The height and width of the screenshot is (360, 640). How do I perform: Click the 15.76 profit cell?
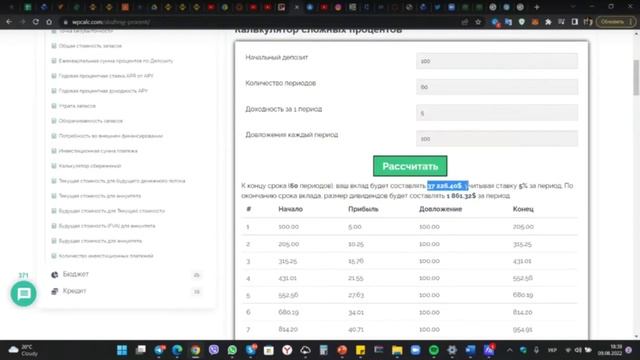pyautogui.click(x=356, y=261)
